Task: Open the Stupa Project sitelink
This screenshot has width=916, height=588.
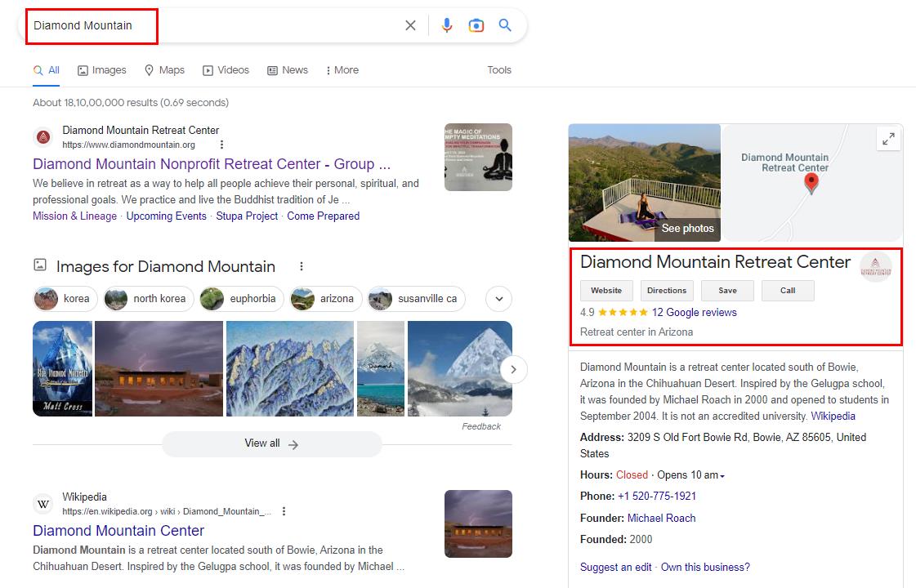Action: coord(247,216)
